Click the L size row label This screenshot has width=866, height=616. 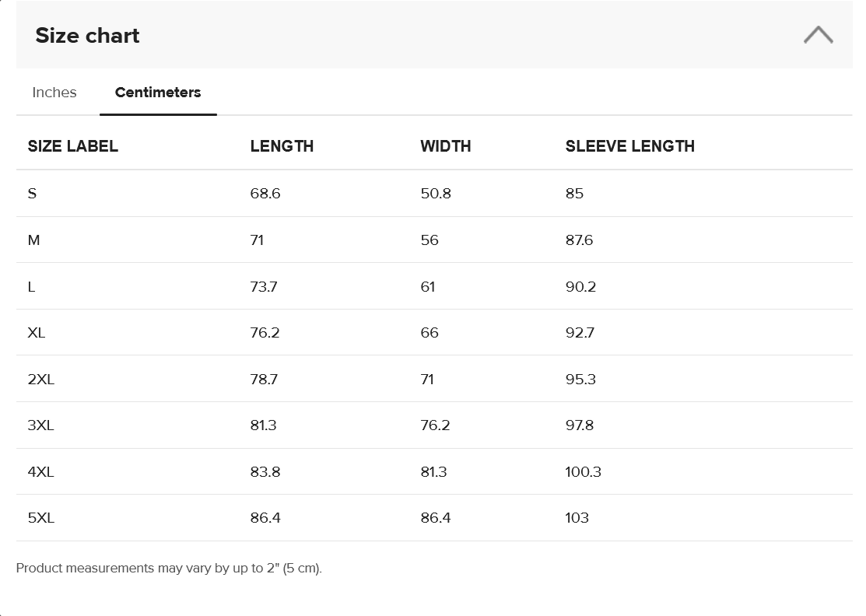(x=31, y=287)
